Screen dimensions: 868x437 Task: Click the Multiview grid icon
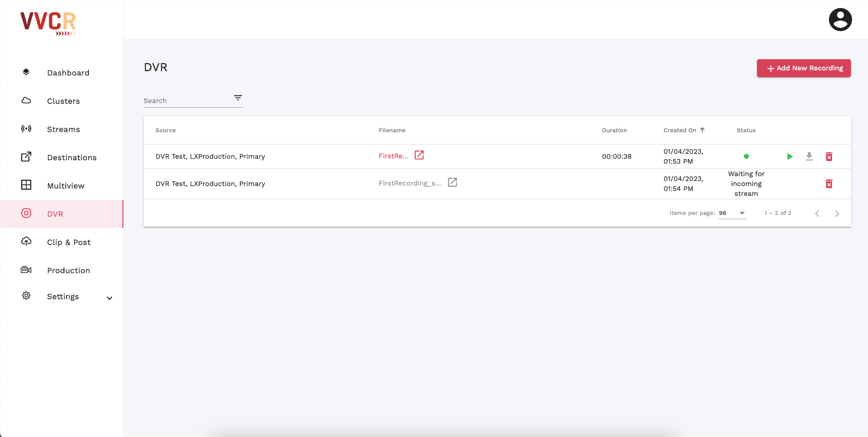(x=26, y=185)
